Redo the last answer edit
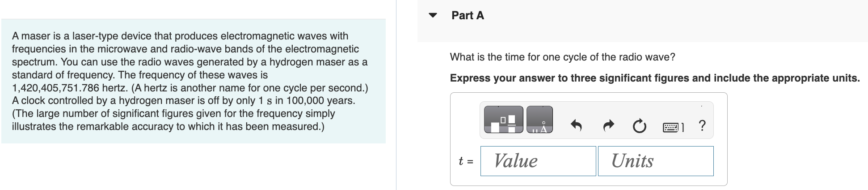This screenshot has width=868, height=190. point(608,126)
